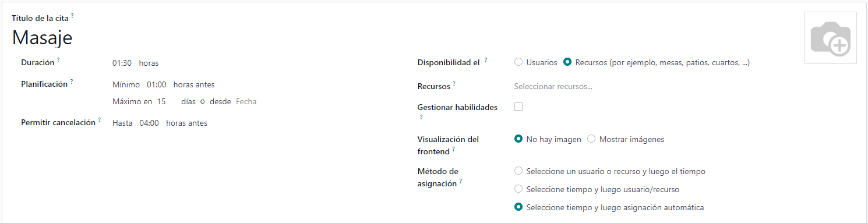This screenshot has height=223, width=868.
Task: Show tooltip icon beside Planificación
Action: [72, 82]
